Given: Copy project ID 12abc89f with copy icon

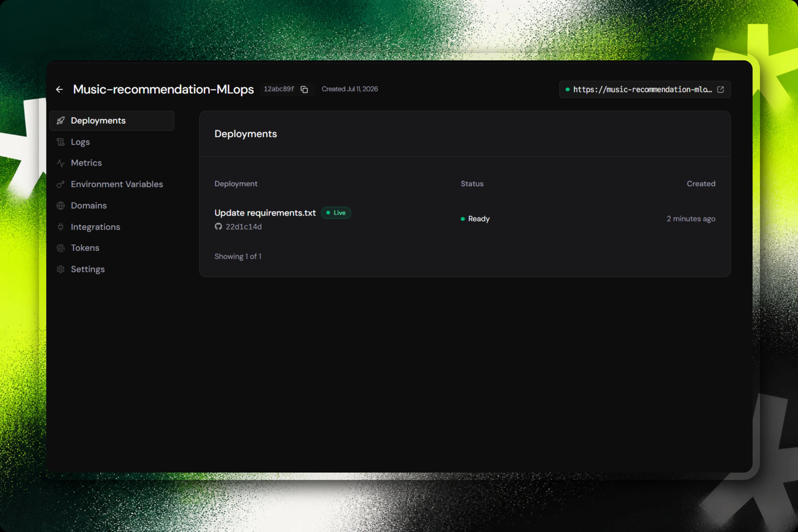Looking at the screenshot, I should click(x=304, y=89).
